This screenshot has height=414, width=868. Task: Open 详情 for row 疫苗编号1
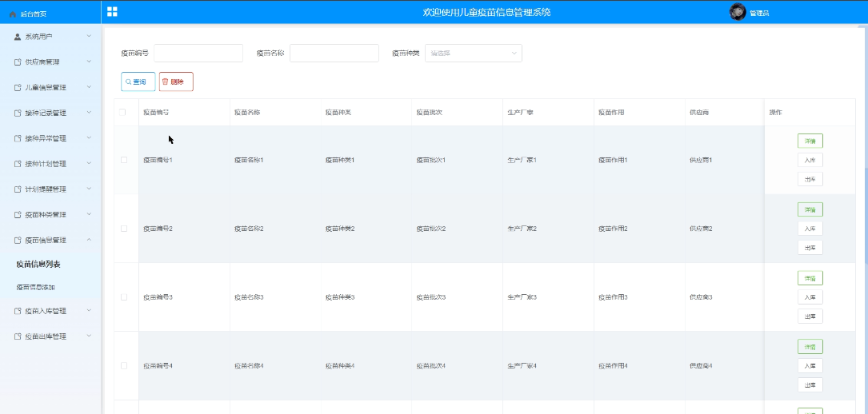coord(810,141)
